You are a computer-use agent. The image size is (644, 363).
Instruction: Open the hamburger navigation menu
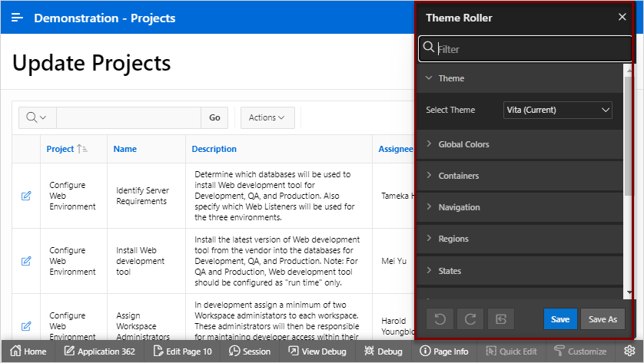[x=17, y=18]
